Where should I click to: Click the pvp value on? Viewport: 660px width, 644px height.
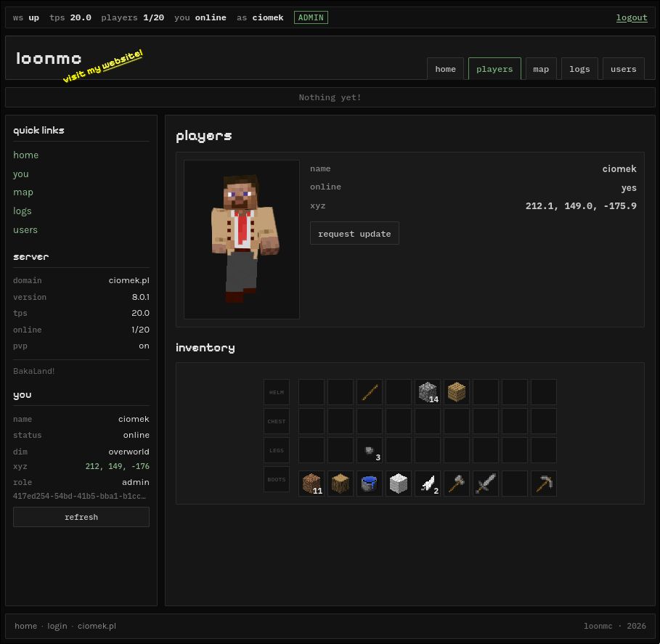point(144,346)
